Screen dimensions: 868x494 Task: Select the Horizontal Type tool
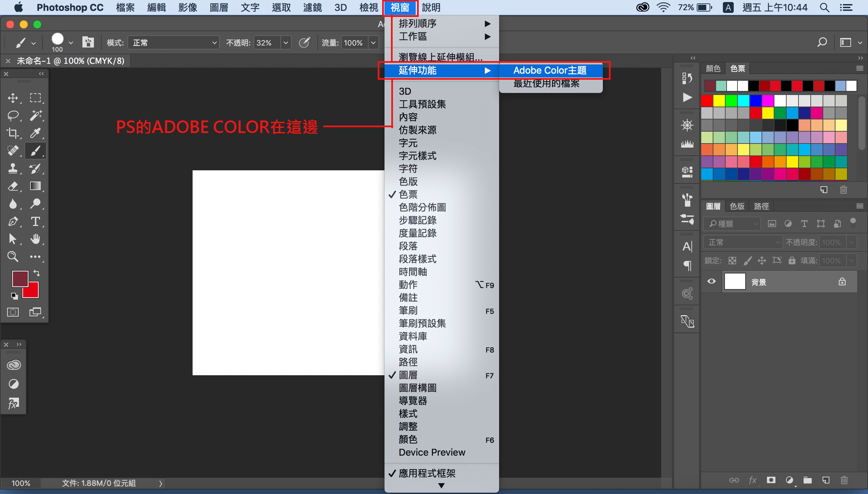tap(35, 222)
